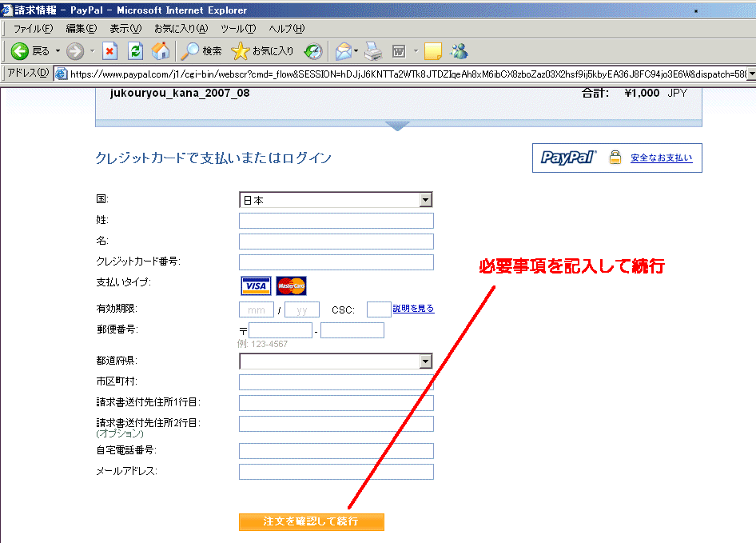Open the 検索 search tool
This screenshot has width=756, height=543.
click(x=201, y=51)
